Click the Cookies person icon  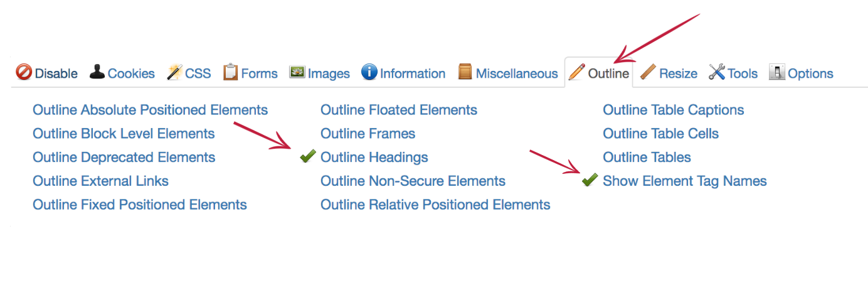(x=97, y=72)
